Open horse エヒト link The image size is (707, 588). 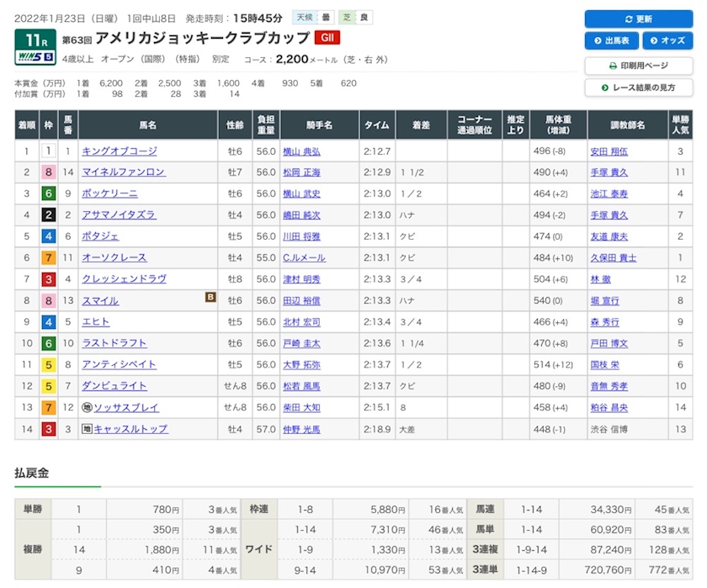(96, 321)
